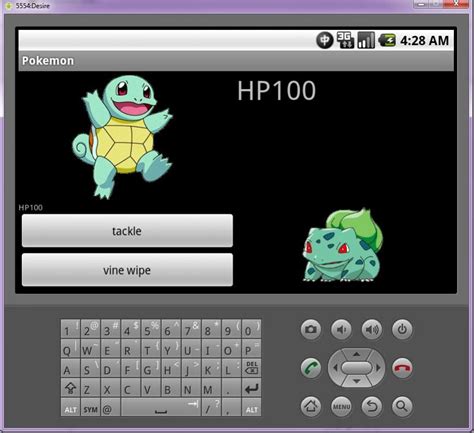Click the A key
Viewport: 474px width, 433px height.
click(70, 368)
